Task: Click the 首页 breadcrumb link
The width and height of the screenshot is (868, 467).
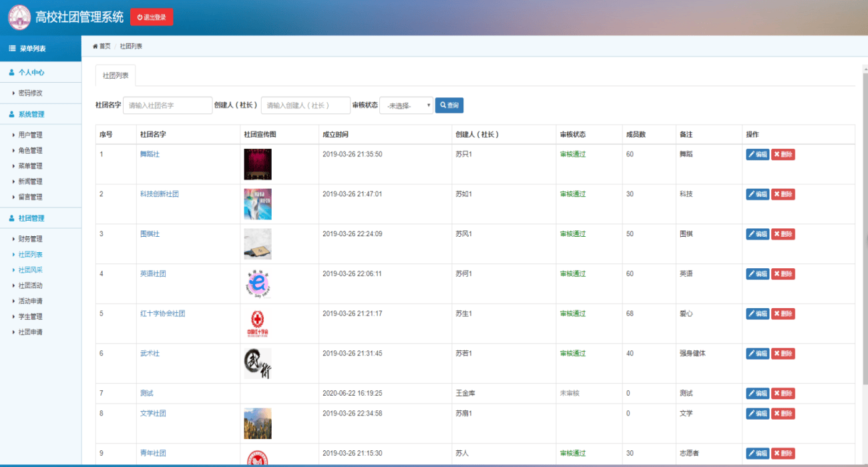Action: (x=104, y=46)
